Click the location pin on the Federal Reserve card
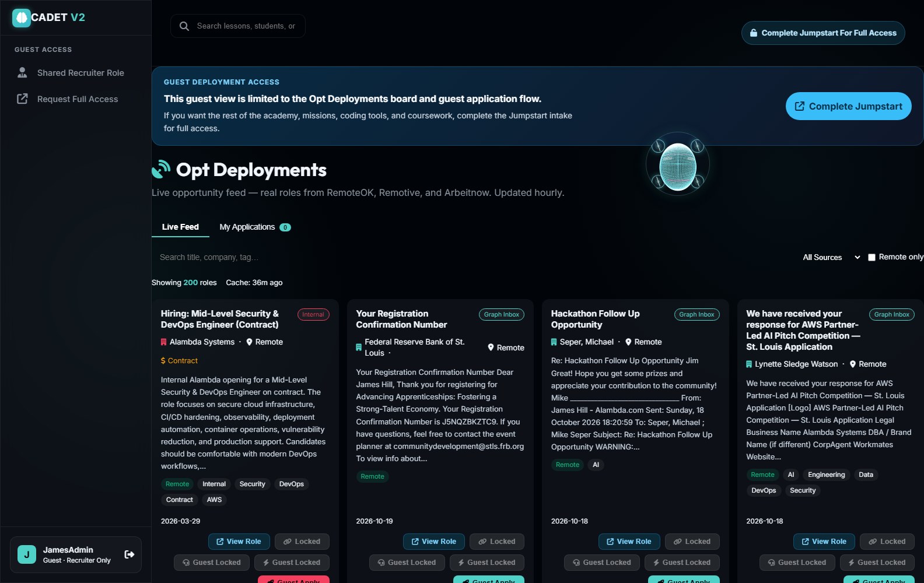 coord(491,347)
